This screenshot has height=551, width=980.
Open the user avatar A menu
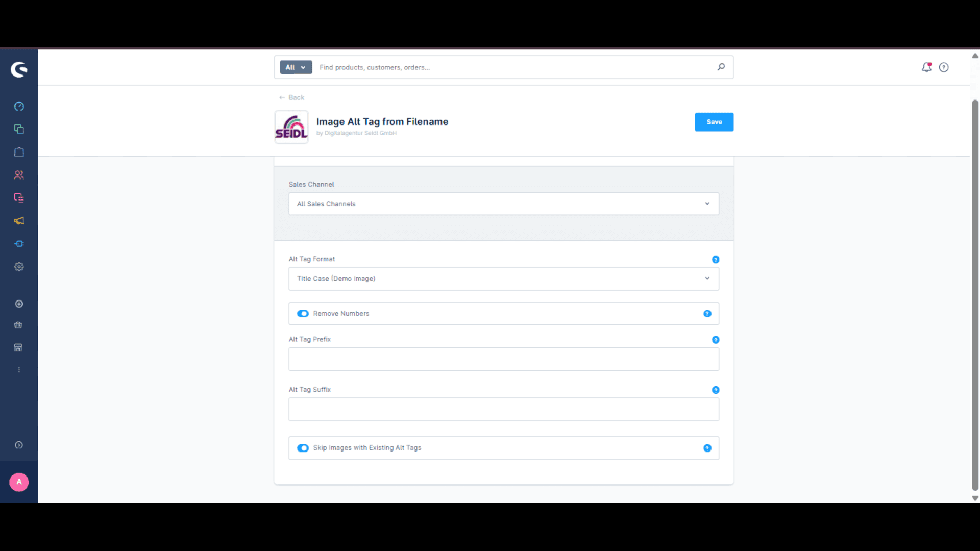tap(19, 482)
